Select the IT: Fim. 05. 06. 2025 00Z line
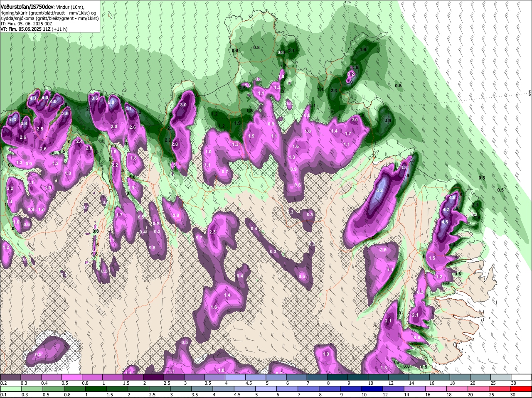Screen dimensions: 532x398 pyautogui.click(x=26, y=24)
